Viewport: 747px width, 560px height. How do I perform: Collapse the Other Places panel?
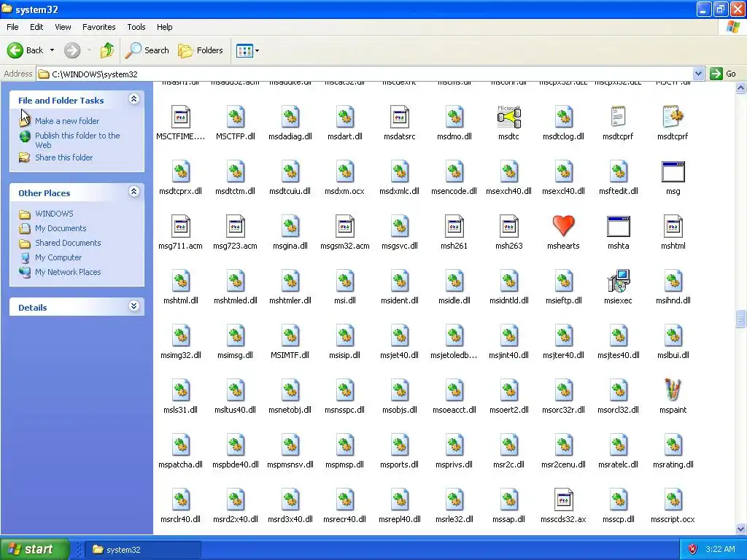134,192
